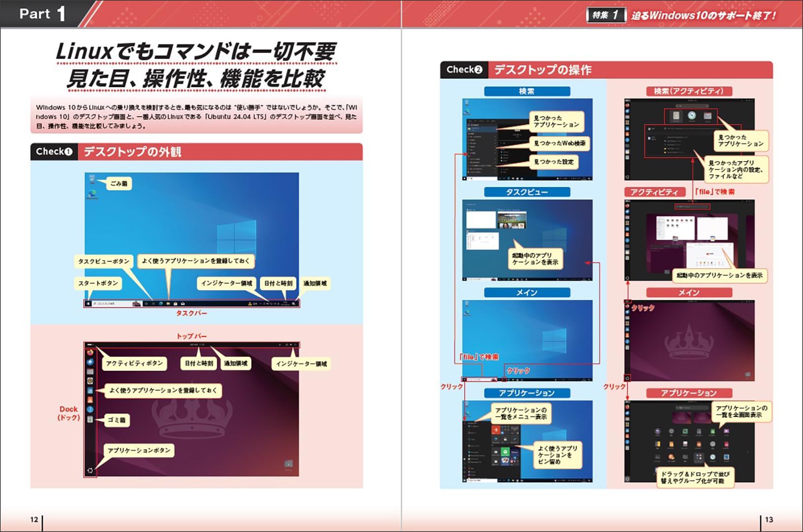
Task: Open File Explorer from the Windows taskbar
Action: pos(168,303)
